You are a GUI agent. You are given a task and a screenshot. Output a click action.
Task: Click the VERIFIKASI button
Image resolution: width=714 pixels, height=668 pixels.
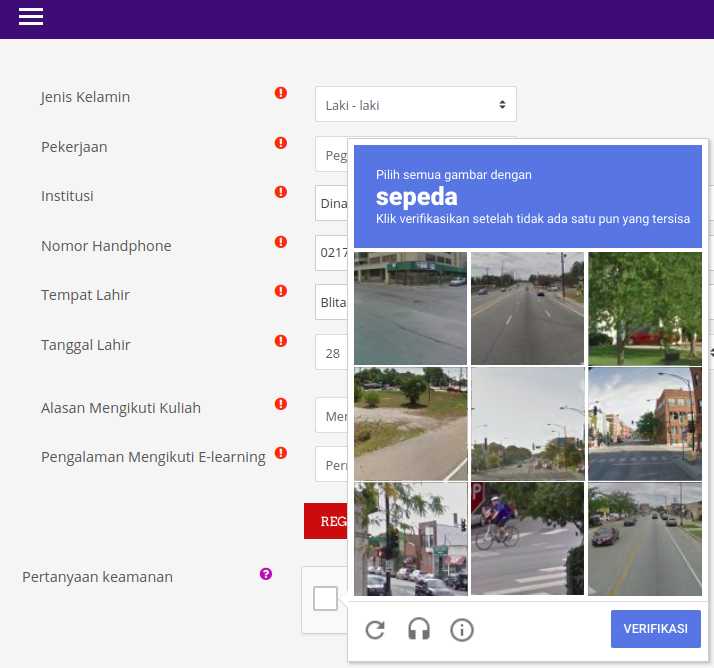coord(656,629)
